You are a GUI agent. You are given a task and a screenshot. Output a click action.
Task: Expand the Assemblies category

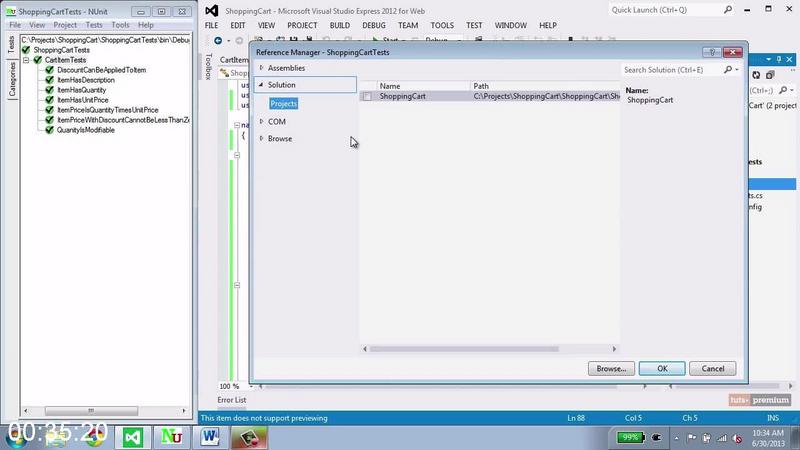click(262, 68)
